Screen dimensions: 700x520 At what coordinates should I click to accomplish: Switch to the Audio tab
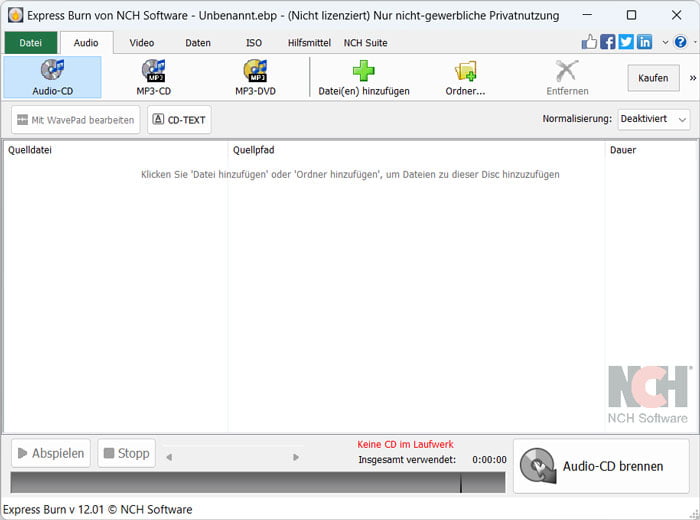tap(86, 43)
